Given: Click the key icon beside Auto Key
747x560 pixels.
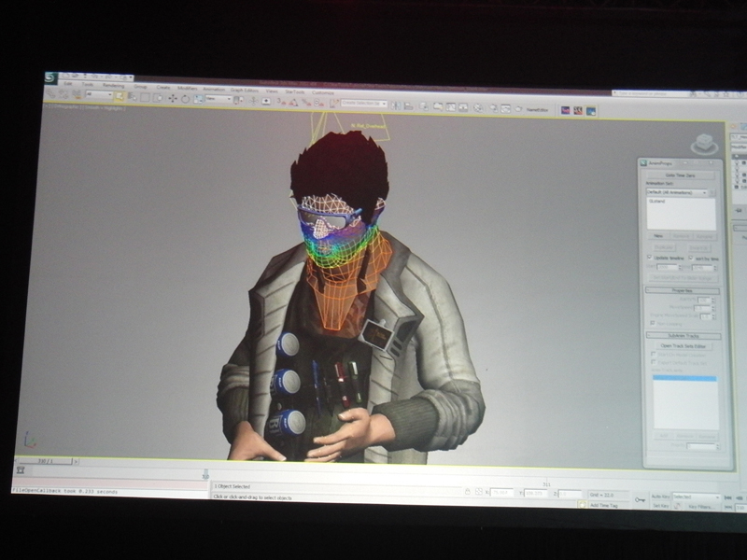Looking at the screenshot, I should 640,499.
